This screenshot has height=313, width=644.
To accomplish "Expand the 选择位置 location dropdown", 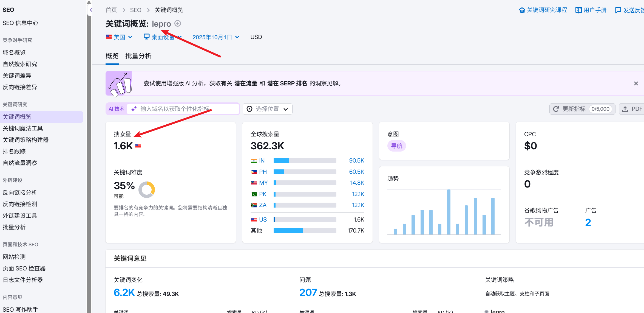I will click(x=267, y=109).
